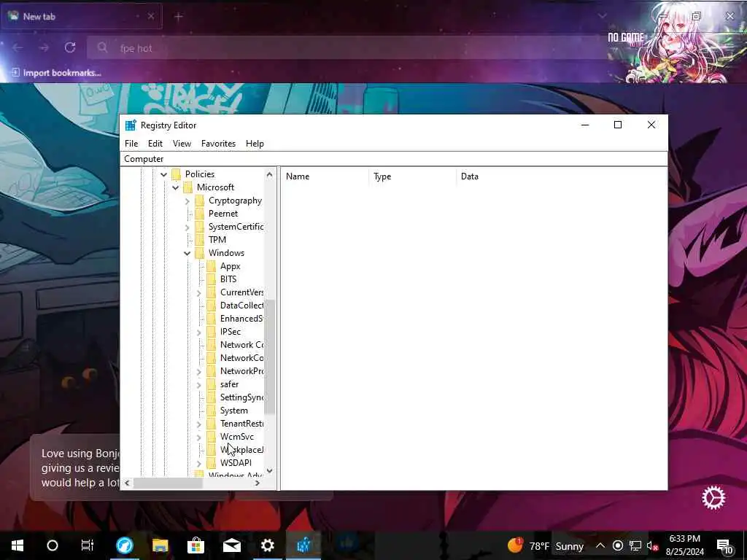Open Task View on taskbar
Screen dimensions: 747x560
[x=88, y=545]
